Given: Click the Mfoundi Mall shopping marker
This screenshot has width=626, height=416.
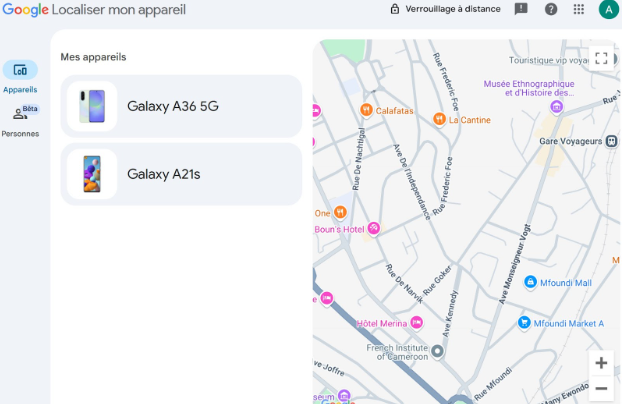Looking at the screenshot, I should (530, 282).
